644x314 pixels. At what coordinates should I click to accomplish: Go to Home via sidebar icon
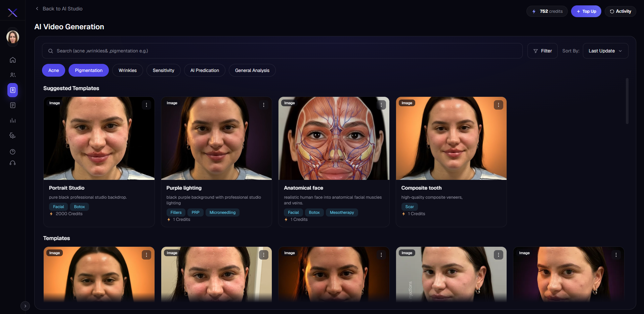[x=13, y=60]
